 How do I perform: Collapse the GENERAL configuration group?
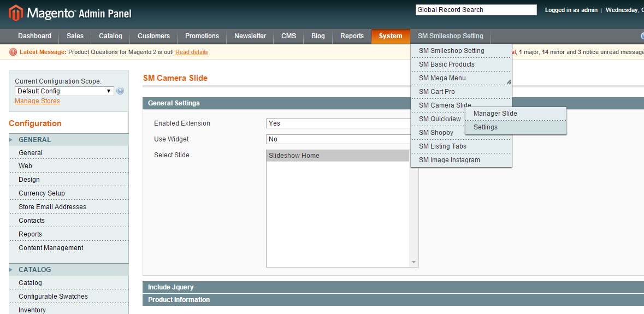69,140
